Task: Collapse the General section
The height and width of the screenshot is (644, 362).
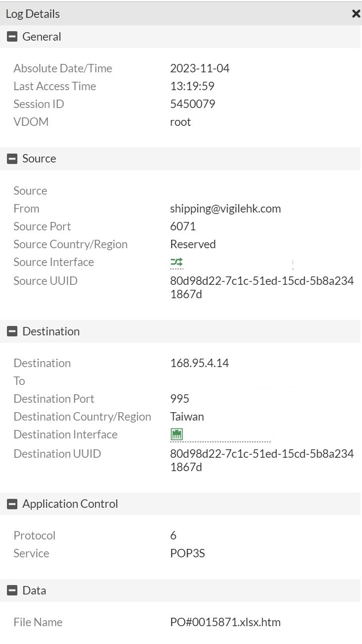Action: [12, 37]
